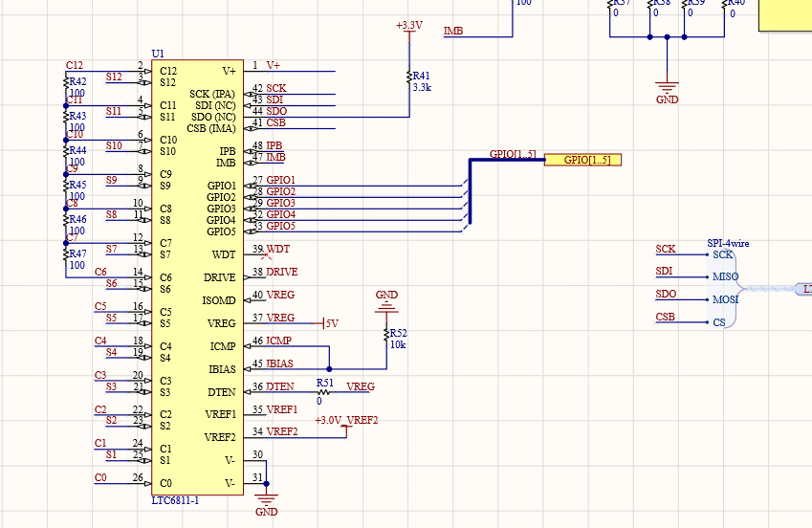This screenshot has width=812, height=528.
Task: Click the +3.3V power port symbol
Action: (x=408, y=31)
